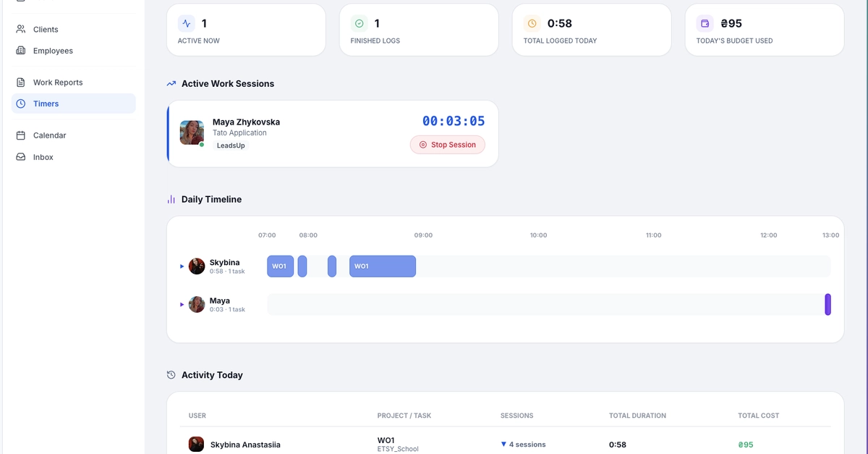The width and height of the screenshot is (868, 454).
Task: Open Calendar in sidebar
Action: coord(73,135)
